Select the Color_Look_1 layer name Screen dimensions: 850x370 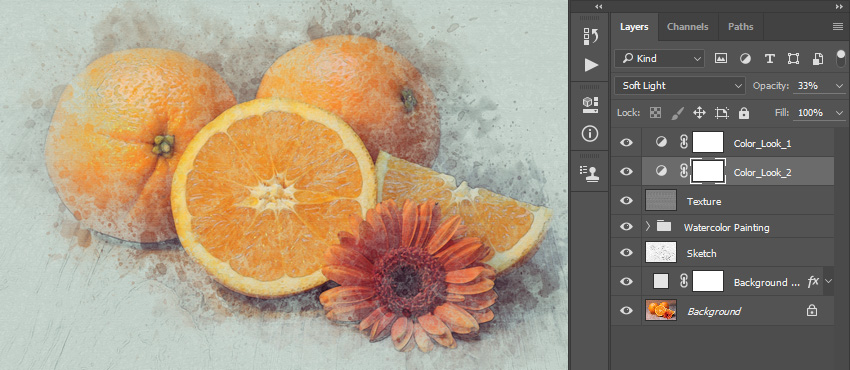point(762,144)
